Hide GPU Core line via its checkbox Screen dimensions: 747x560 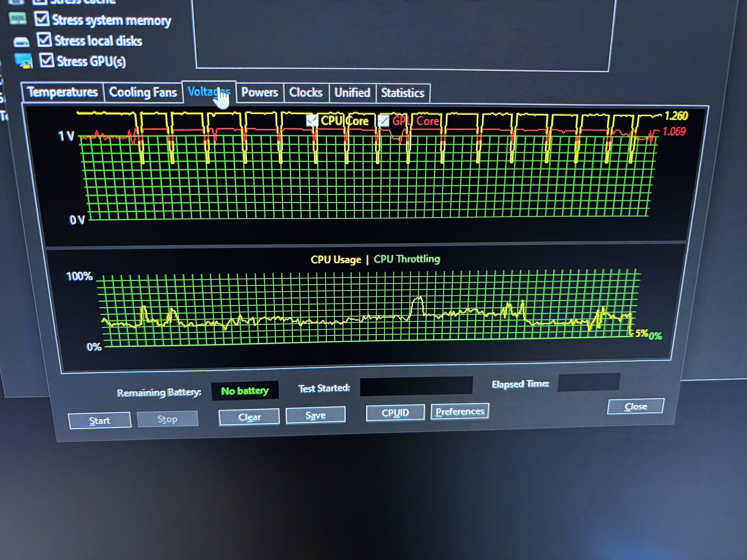tap(383, 121)
